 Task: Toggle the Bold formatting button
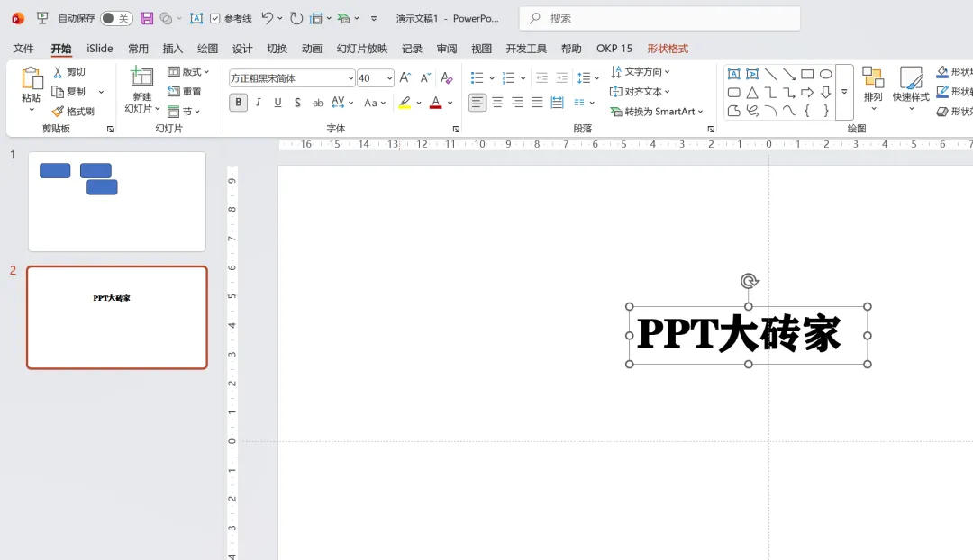(x=238, y=103)
